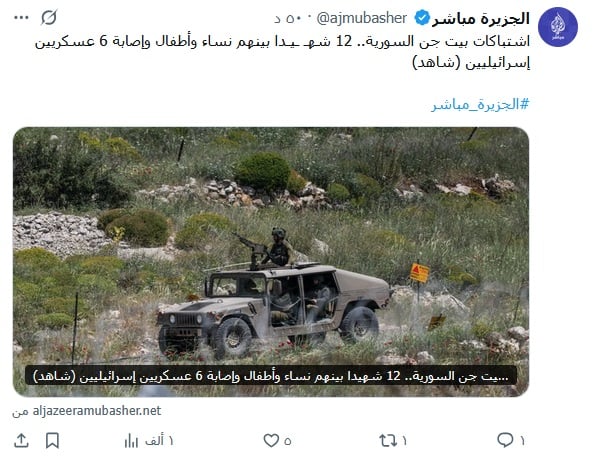View post analytics bar-chart icon
Image resolution: width=593 pixels, height=459 pixels.
[x=131, y=440]
